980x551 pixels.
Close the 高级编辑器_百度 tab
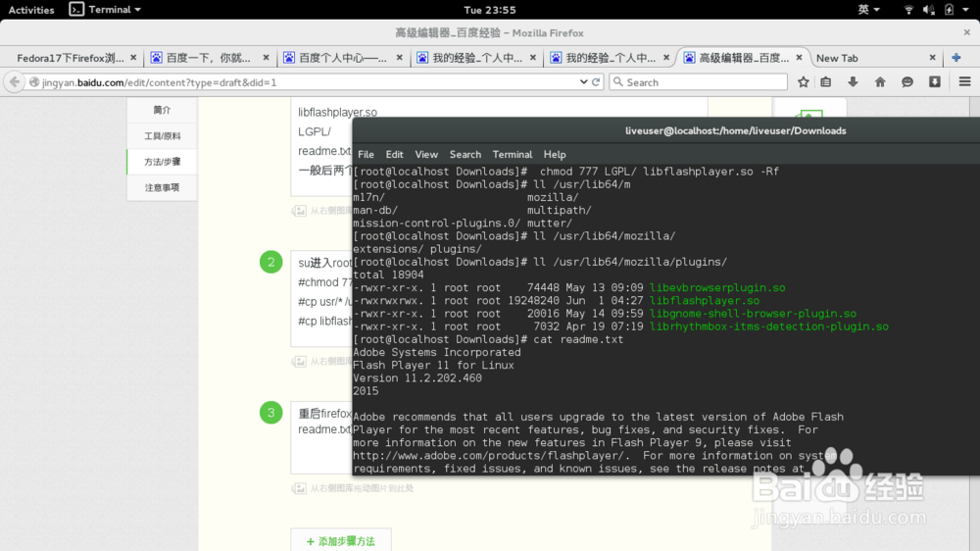click(799, 58)
